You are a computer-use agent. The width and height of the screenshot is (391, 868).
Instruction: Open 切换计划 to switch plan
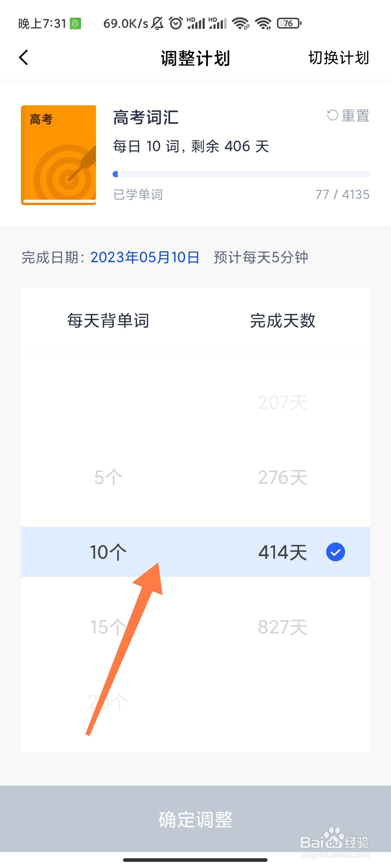[339, 58]
